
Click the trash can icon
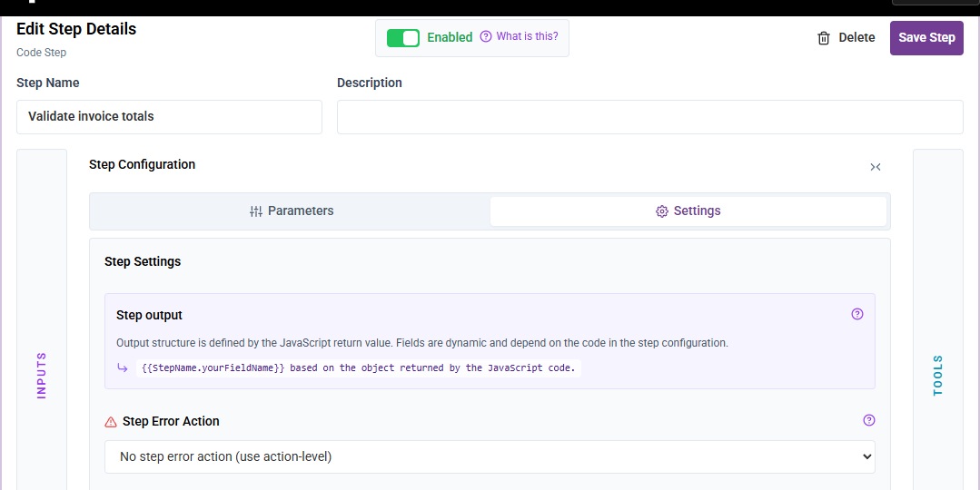click(x=824, y=38)
